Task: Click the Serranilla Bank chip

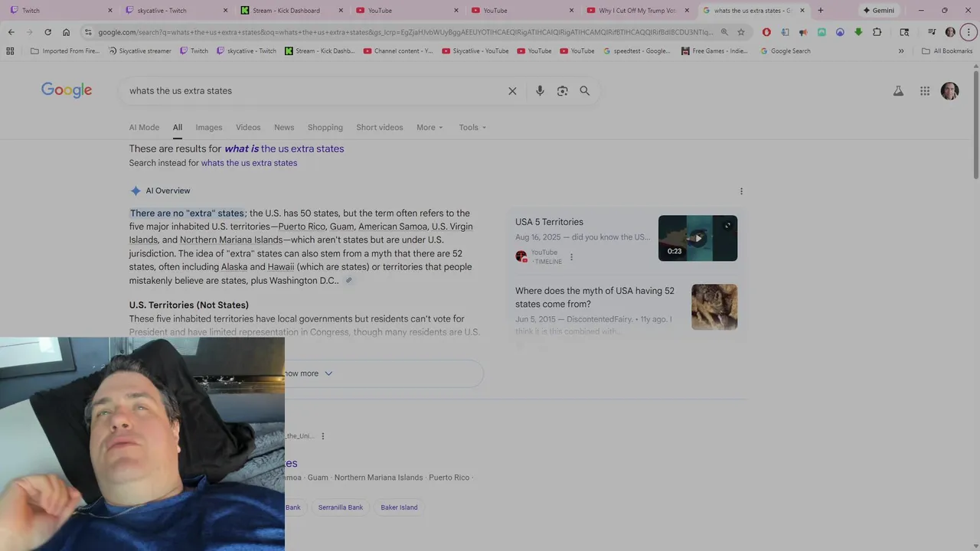Action: pos(341,507)
